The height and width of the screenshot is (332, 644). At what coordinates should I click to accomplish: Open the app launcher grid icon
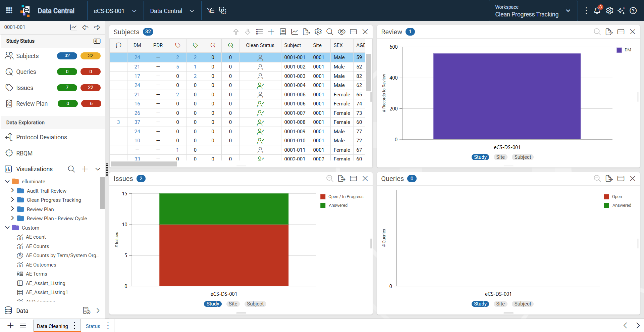click(9, 10)
